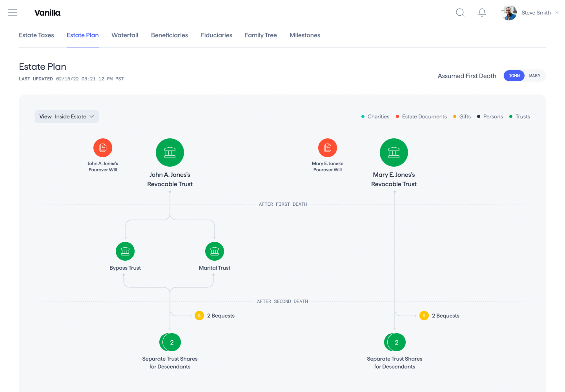Open the Steve Smith account menu
This screenshot has width=565, height=392.
coord(530,13)
